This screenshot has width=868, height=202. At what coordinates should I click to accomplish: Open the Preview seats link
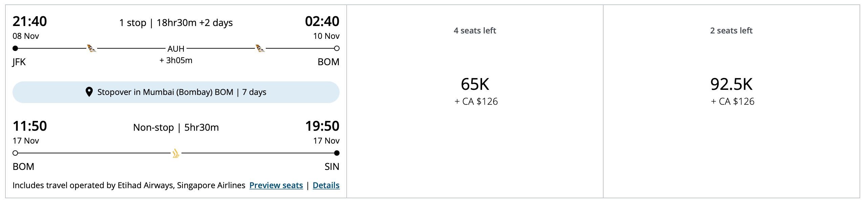pos(276,185)
